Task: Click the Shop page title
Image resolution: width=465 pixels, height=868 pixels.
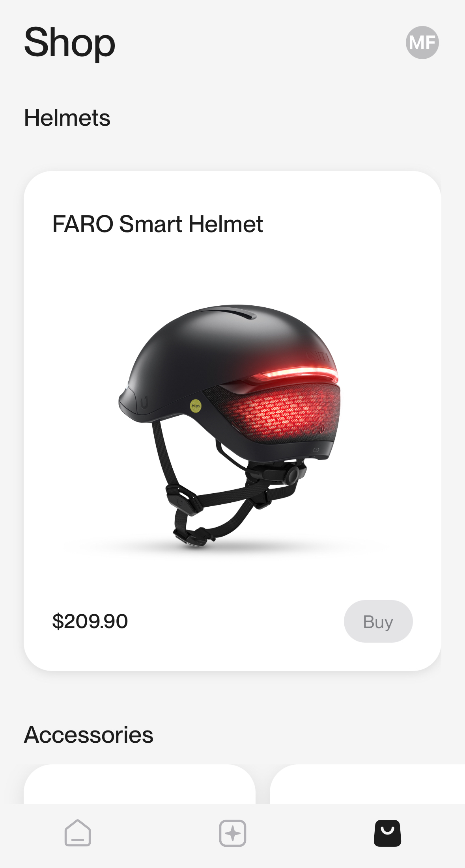Action: pyautogui.click(x=70, y=43)
